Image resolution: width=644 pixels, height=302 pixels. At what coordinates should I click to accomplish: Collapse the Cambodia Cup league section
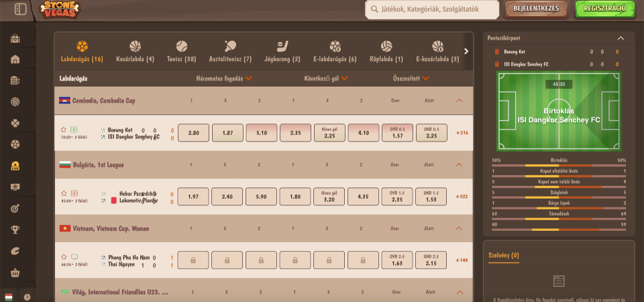pyautogui.click(x=459, y=101)
